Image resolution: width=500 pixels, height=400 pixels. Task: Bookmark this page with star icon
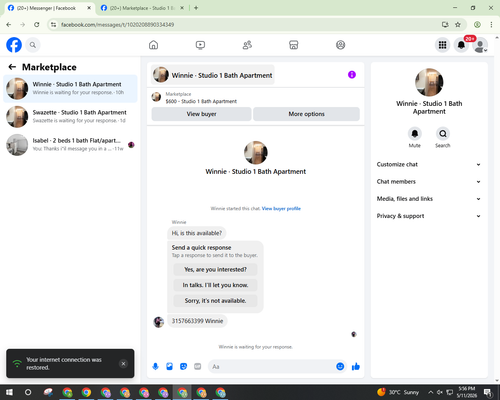(458, 24)
